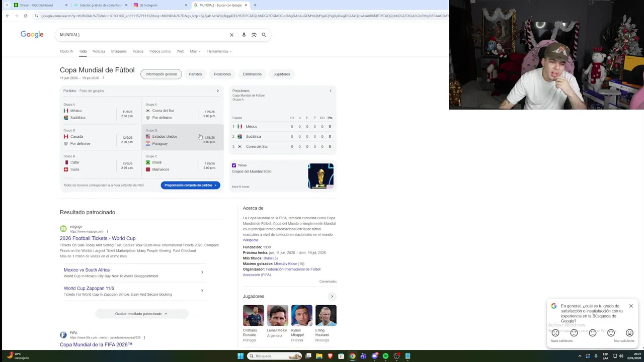The height and width of the screenshot is (362, 644).
Task: Expand the Partidos fase de grupos arrow
Action: pos(218,91)
